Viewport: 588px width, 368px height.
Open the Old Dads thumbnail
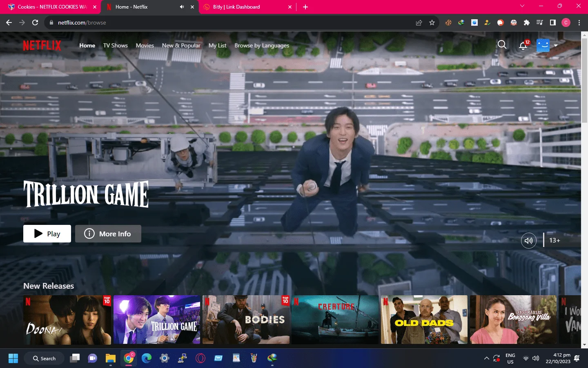coord(424,320)
